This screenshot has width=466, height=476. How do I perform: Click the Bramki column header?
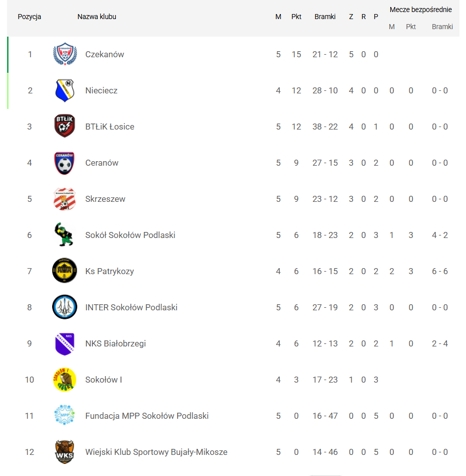click(x=325, y=17)
